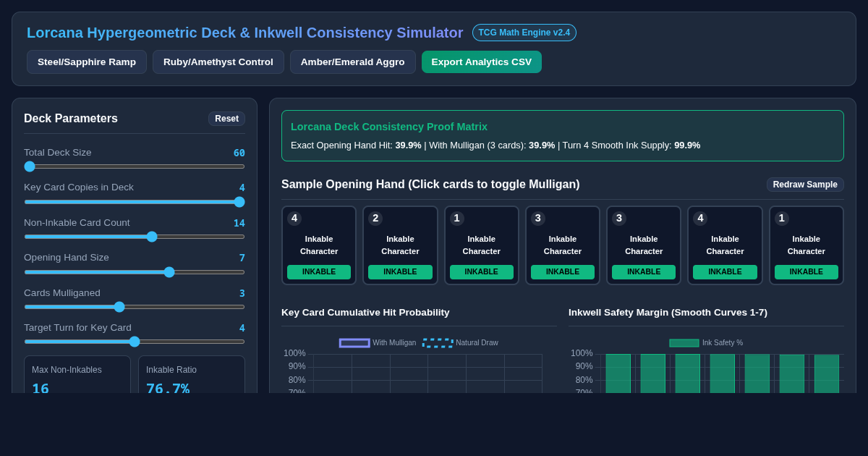Click the Lorcana Deck Consistency Proof Matrix title

pos(389,127)
